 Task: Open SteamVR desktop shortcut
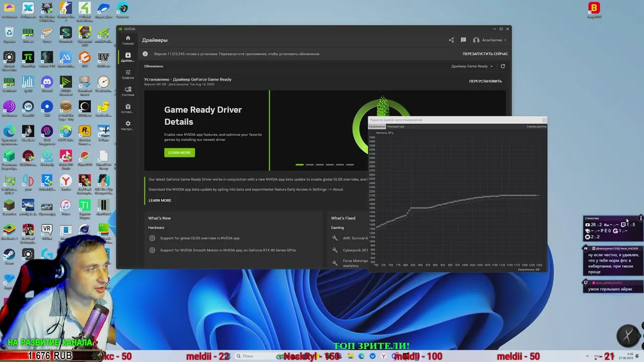[x=28, y=109]
